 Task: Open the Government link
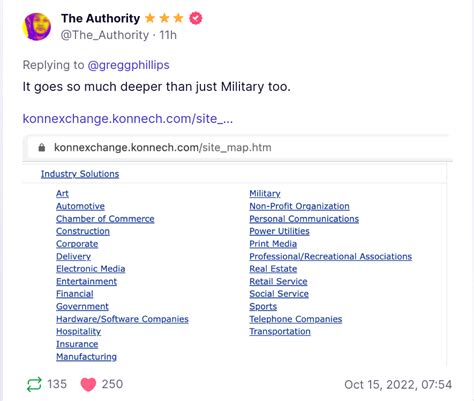pyautogui.click(x=82, y=306)
